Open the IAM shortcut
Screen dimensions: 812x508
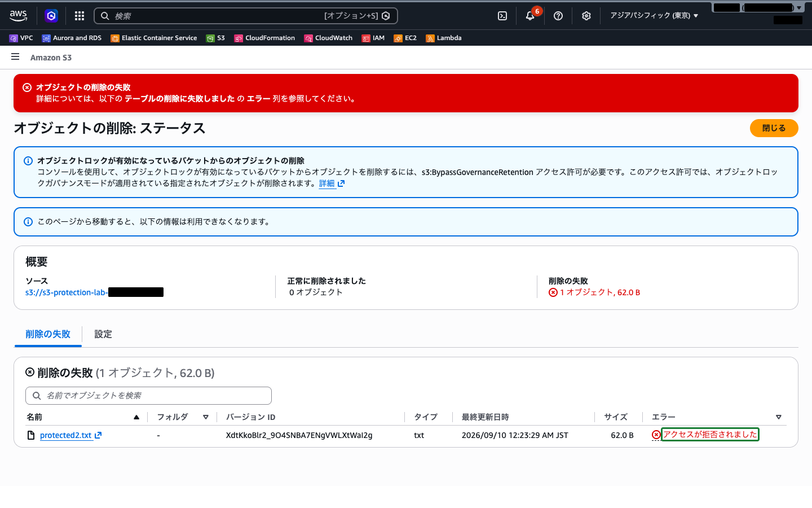(373, 38)
